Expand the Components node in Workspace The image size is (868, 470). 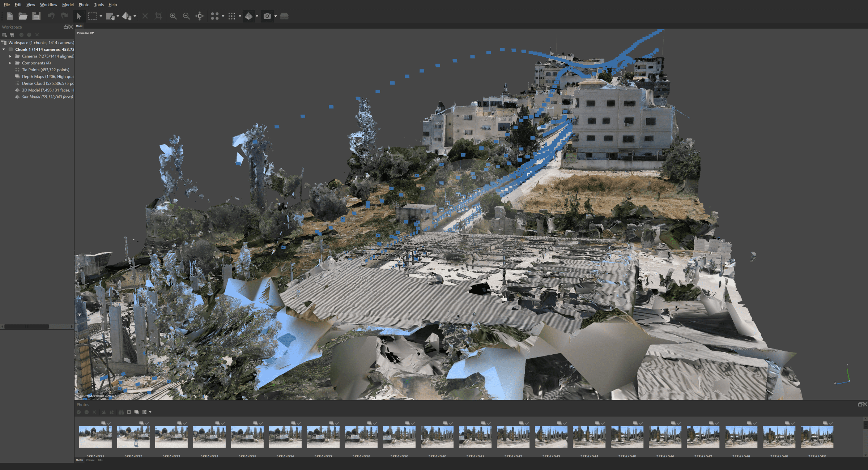(10, 63)
